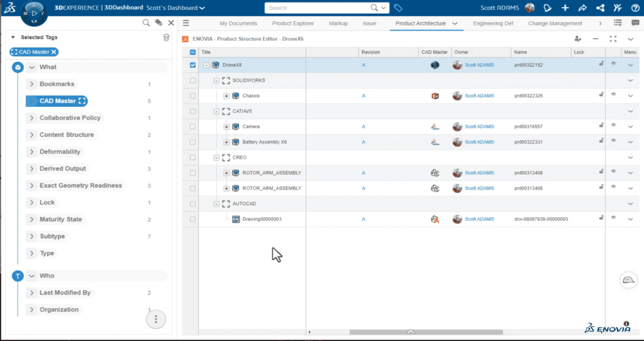Open the social network icon in top bar

click(x=600, y=8)
